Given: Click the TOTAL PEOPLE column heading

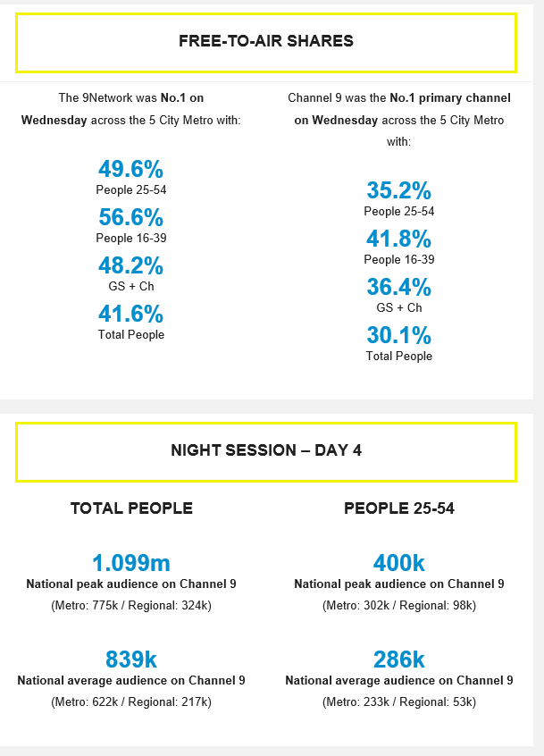Looking at the screenshot, I should (x=131, y=508).
